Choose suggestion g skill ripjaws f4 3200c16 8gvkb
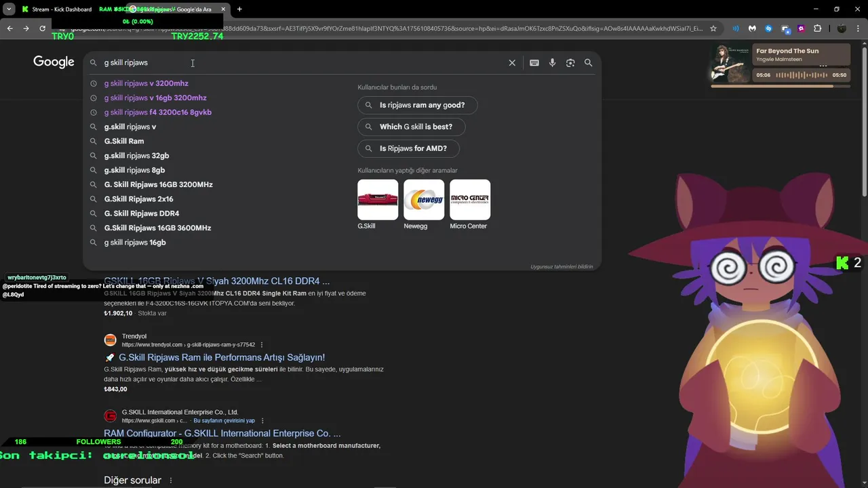The width and height of the screenshot is (868, 488). pyautogui.click(x=157, y=112)
